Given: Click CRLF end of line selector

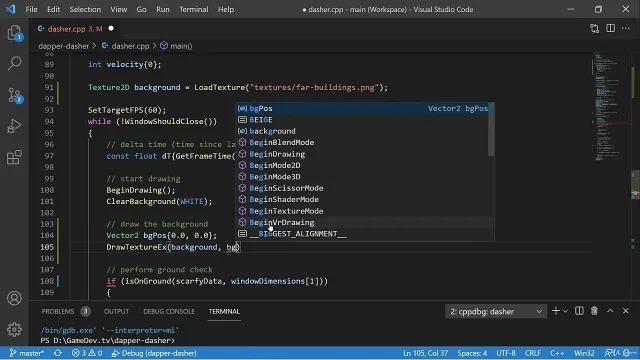Looking at the screenshot, I should pyautogui.click(x=532, y=353).
